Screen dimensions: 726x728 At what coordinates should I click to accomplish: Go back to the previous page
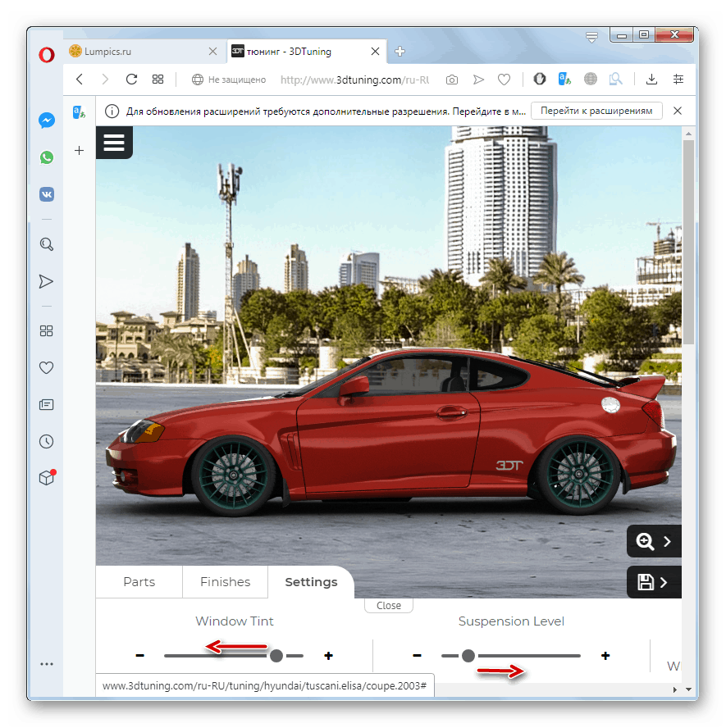pyautogui.click(x=80, y=80)
